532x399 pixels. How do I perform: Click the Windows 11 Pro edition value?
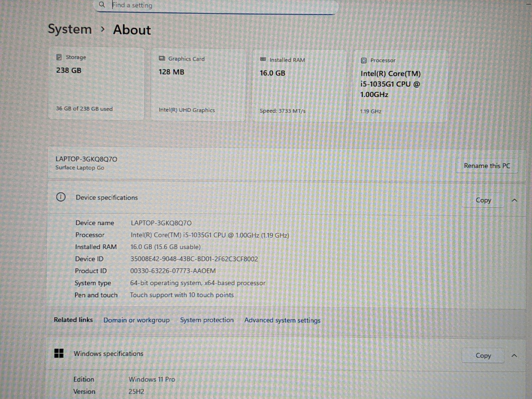[152, 379]
